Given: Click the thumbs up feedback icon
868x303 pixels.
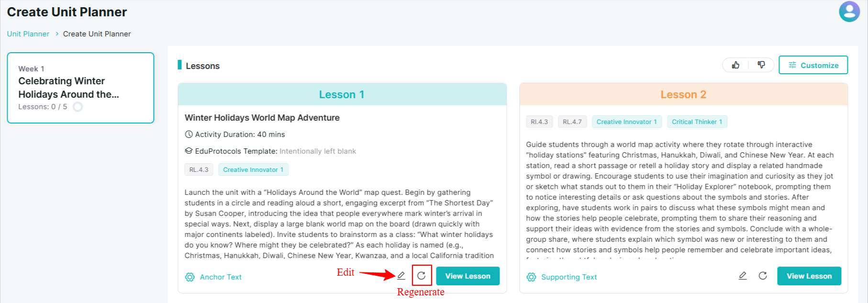Looking at the screenshot, I should coord(735,65).
